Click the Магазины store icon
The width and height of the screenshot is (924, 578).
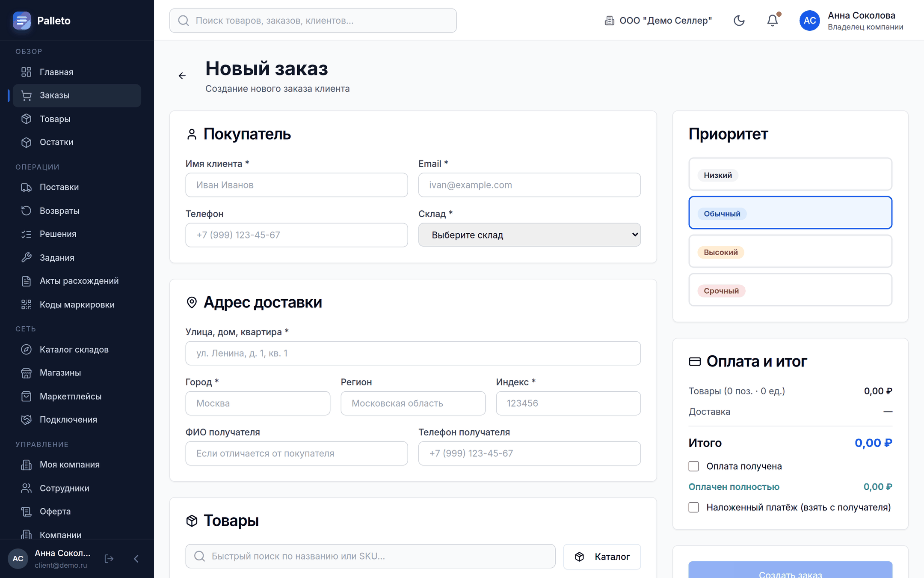click(27, 373)
